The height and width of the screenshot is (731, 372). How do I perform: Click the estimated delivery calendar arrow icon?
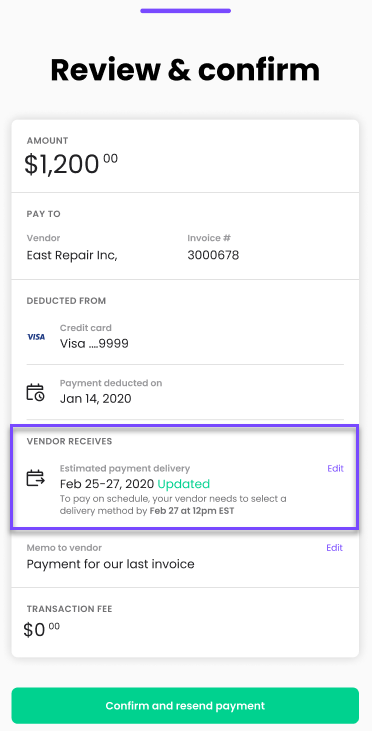[35, 478]
